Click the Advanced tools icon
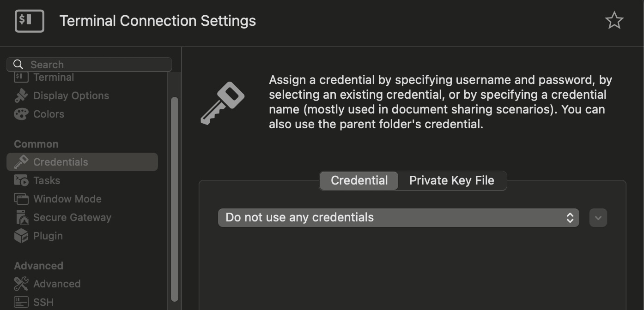Viewport: 644px width, 310px height. [21, 284]
